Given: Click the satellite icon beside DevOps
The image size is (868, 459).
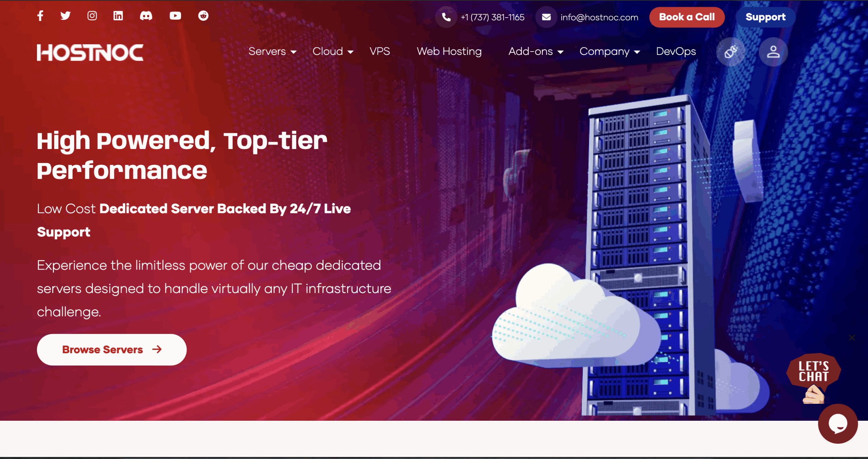Looking at the screenshot, I should click(731, 52).
